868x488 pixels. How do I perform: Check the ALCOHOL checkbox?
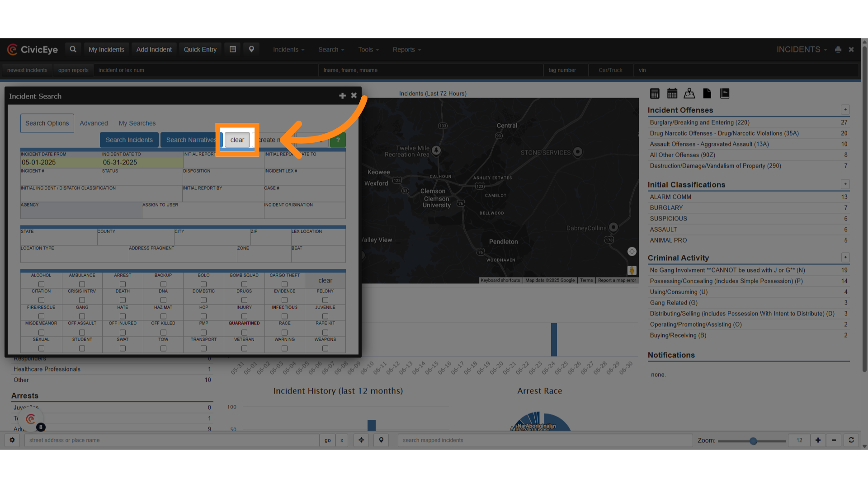pyautogui.click(x=41, y=284)
